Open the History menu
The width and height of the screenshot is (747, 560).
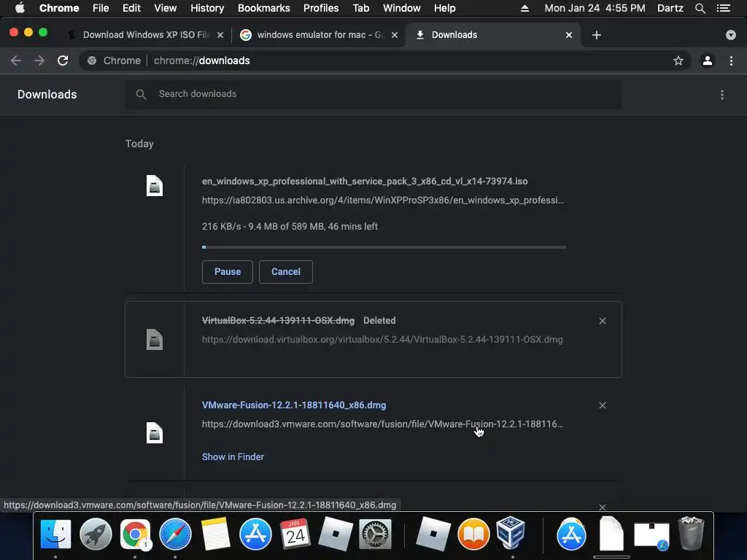206,8
